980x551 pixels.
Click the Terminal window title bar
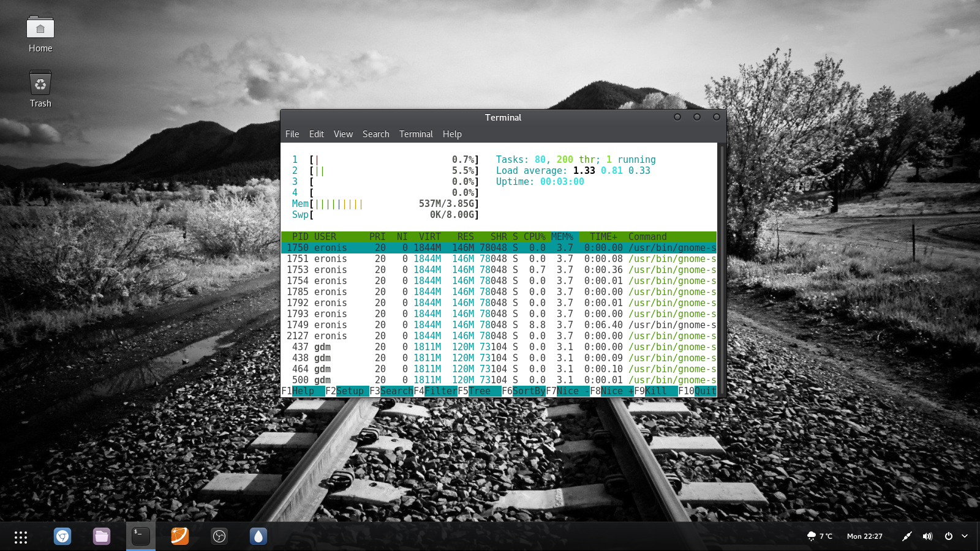pos(503,118)
